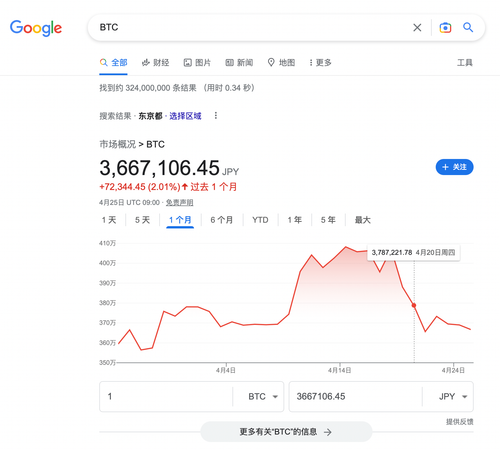Open three-dot options beside 东京都
The height and width of the screenshot is (450, 500).
(x=216, y=116)
